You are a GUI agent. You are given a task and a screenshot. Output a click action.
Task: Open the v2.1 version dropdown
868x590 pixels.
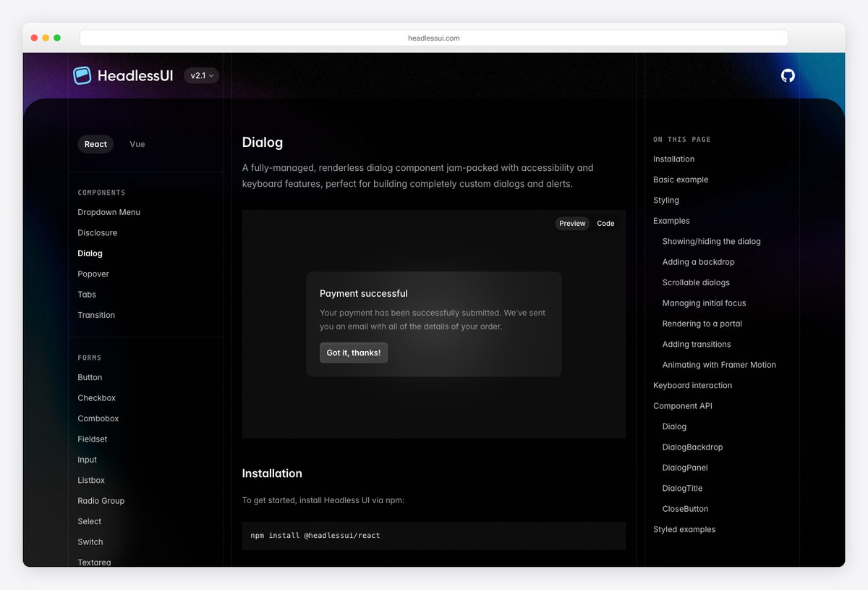pos(201,75)
